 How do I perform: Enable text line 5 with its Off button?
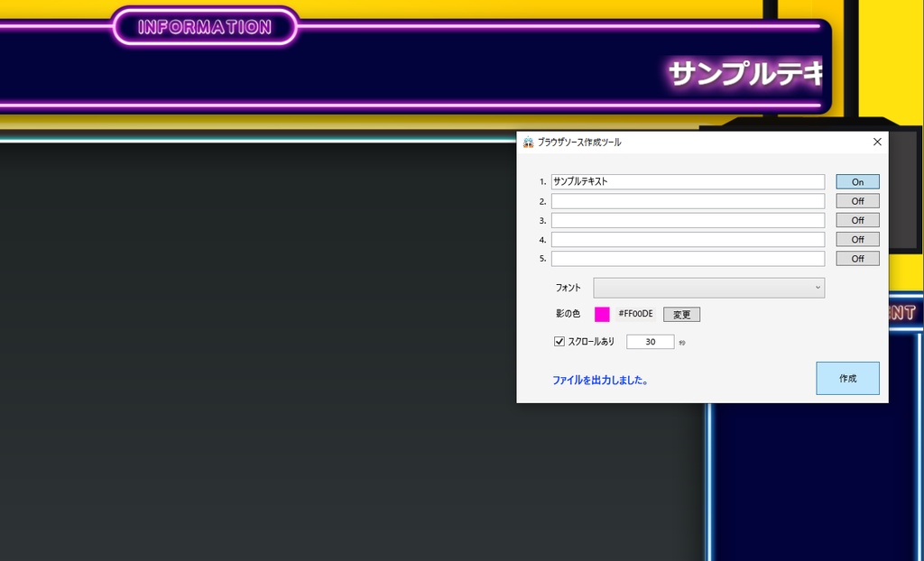856,258
